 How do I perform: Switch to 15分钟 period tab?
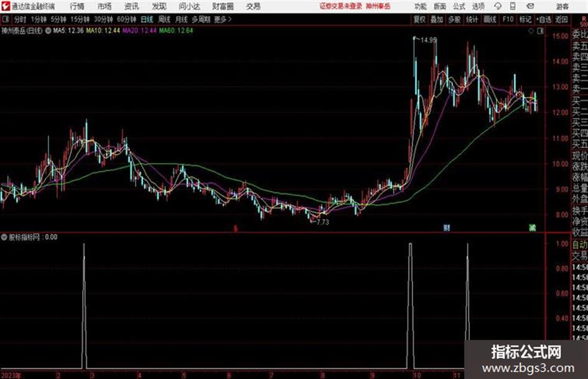pyautogui.click(x=80, y=19)
